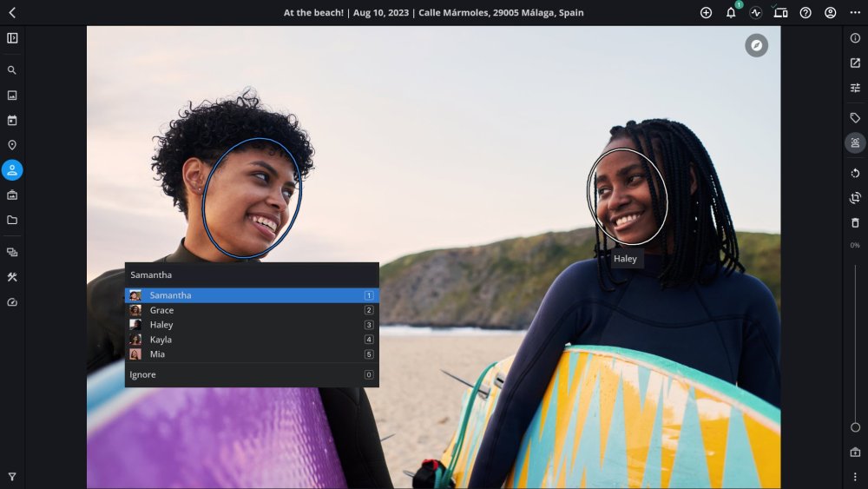Open the user account menu

(x=831, y=13)
